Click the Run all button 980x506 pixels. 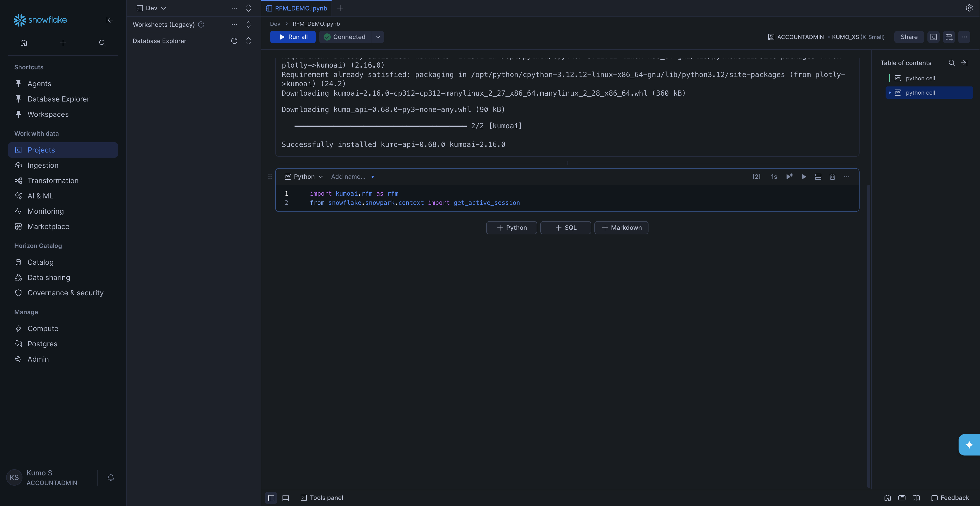point(293,37)
